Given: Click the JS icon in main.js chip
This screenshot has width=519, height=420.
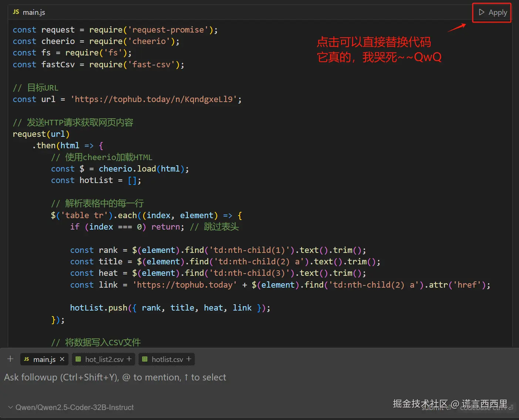Looking at the screenshot, I should (27, 359).
